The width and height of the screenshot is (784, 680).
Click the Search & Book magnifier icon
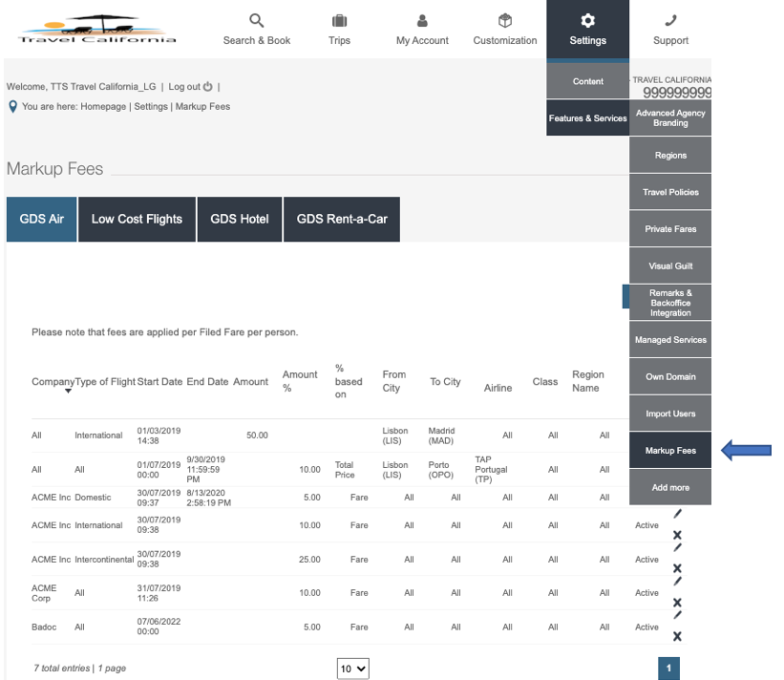pos(256,20)
